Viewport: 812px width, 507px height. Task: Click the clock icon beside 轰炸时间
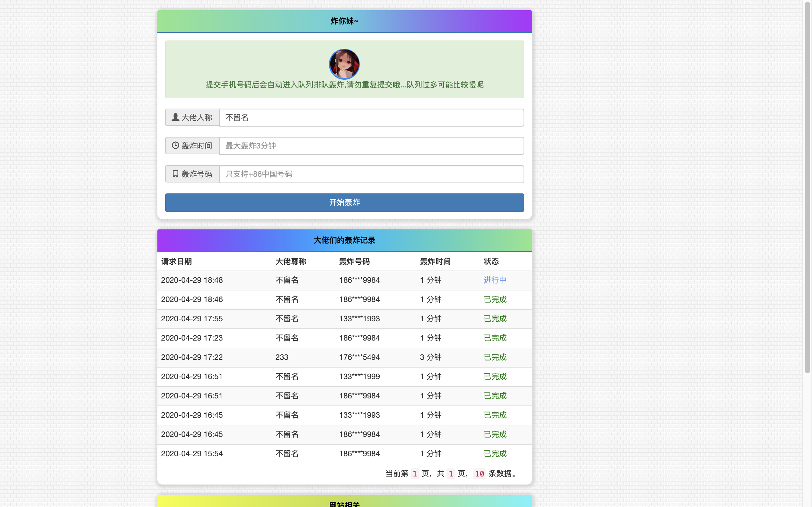175,145
